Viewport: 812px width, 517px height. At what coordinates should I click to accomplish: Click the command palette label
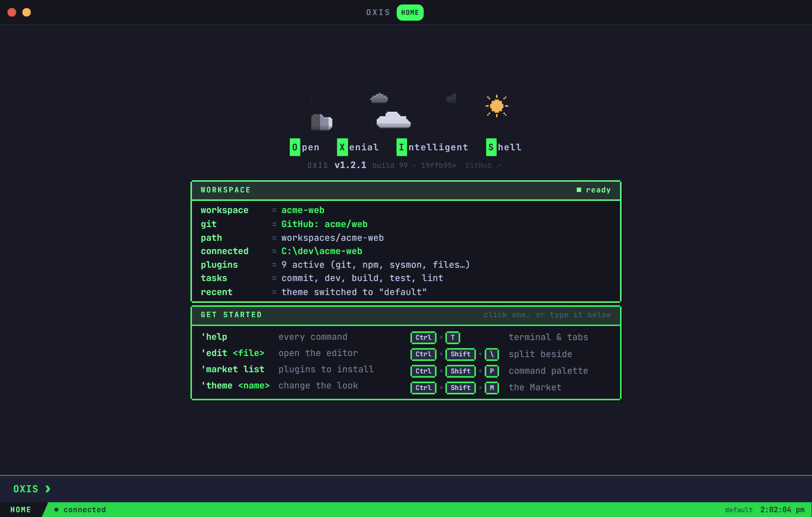[548, 371]
